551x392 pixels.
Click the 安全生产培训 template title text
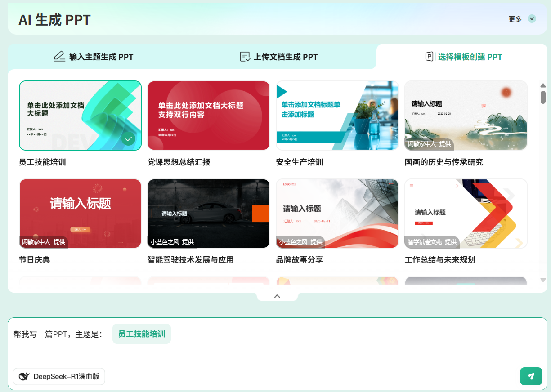pyautogui.click(x=300, y=162)
